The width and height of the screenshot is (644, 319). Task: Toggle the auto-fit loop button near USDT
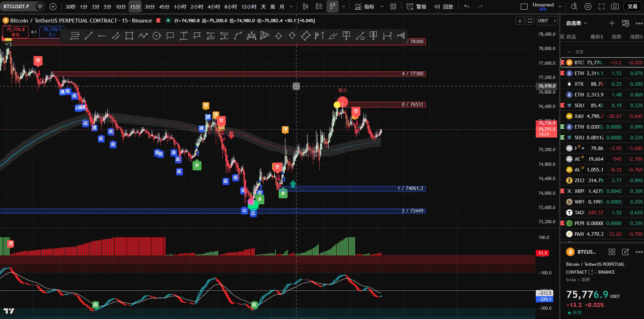530,21
